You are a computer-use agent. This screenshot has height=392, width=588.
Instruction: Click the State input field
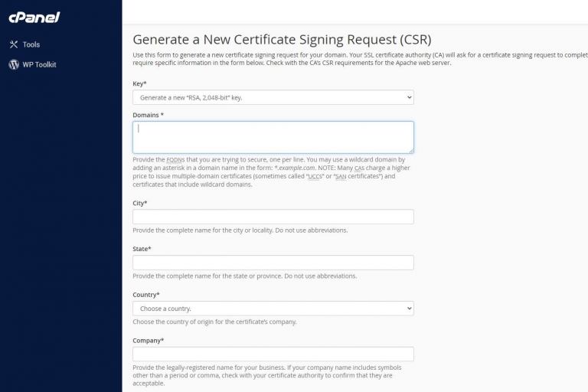pyautogui.click(x=273, y=263)
